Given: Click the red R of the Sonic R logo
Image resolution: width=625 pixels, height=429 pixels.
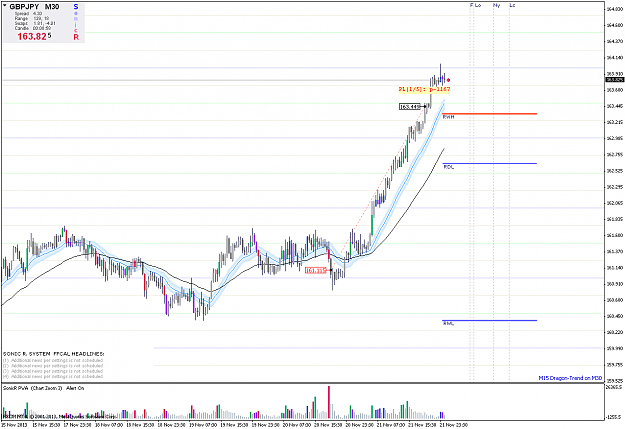Looking at the screenshot, I should (x=76, y=37).
